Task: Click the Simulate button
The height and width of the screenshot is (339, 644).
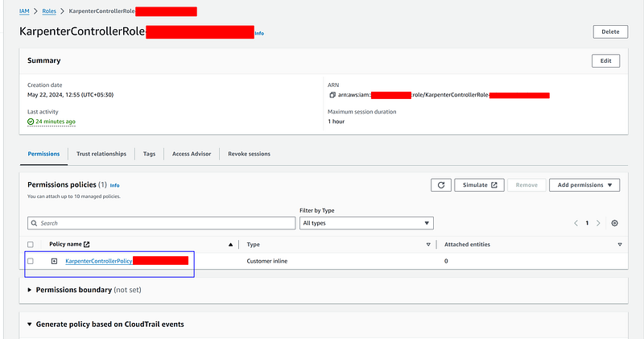Action: click(479, 185)
